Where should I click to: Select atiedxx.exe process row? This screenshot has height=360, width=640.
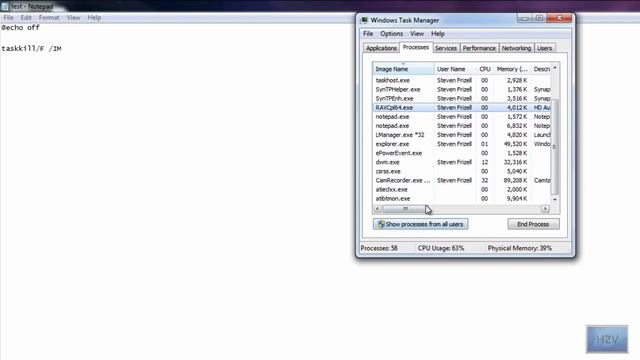click(x=462, y=189)
